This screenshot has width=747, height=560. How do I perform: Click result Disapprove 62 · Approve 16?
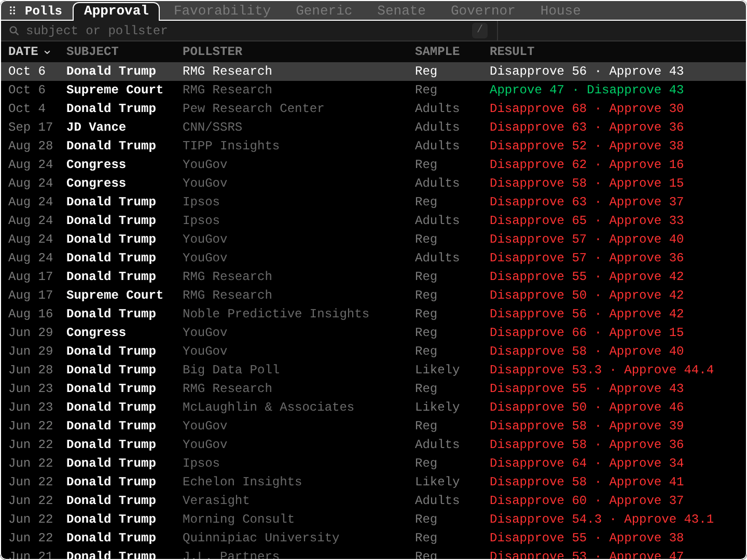pos(586,164)
